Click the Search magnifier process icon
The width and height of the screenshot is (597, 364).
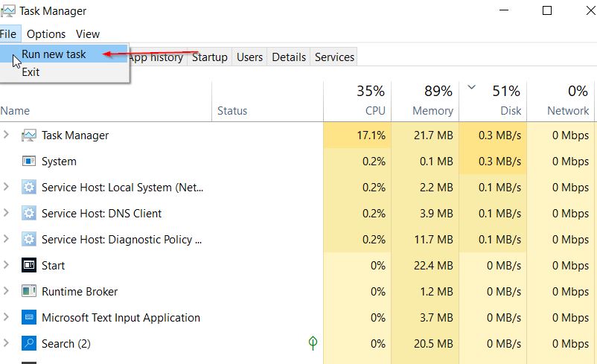29,343
